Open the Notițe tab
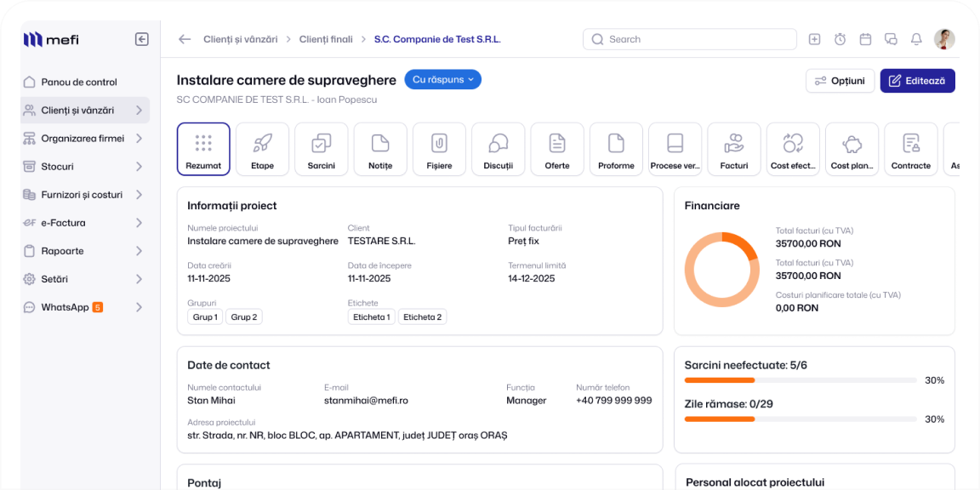Viewport: 980px width, 490px height. pos(380,150)
